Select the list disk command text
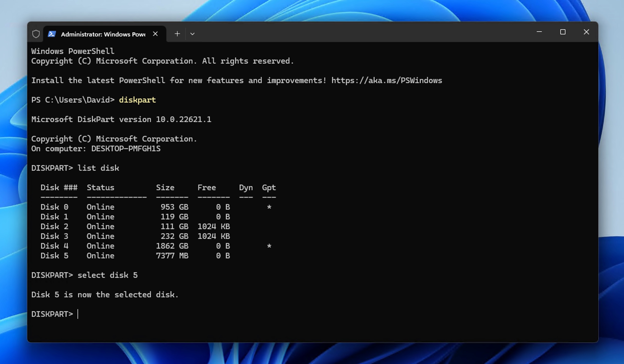 click(99, 168)
